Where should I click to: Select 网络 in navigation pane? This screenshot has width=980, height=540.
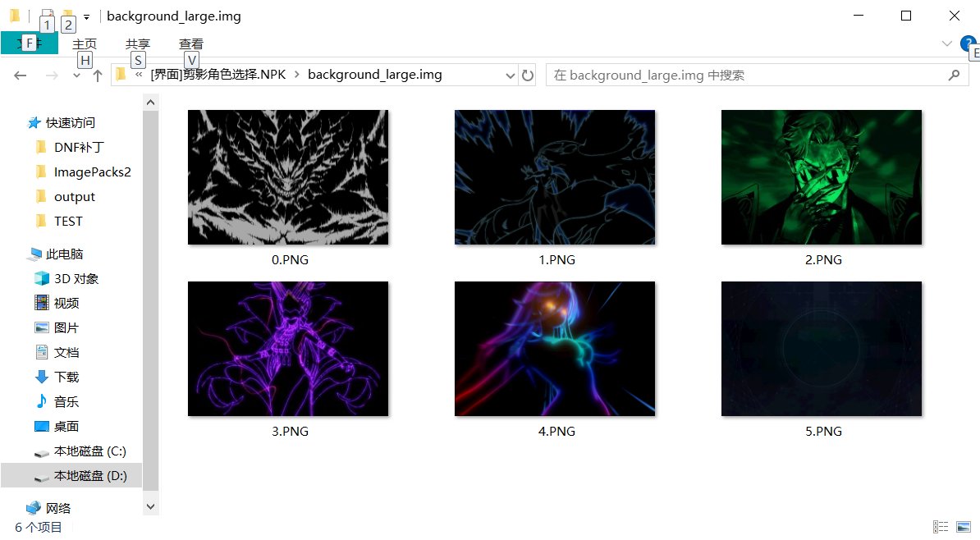click(58, 508)
